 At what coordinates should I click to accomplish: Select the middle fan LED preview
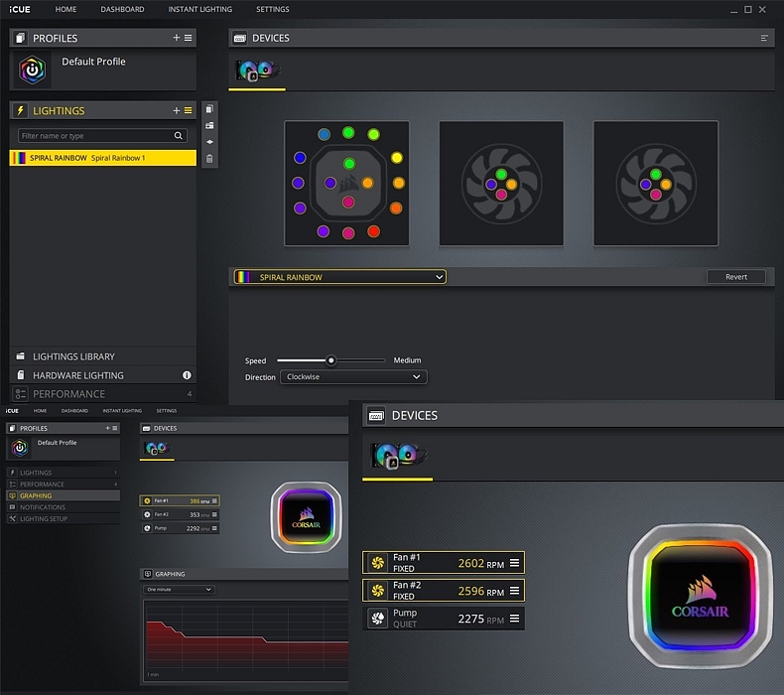pos(501,183)
